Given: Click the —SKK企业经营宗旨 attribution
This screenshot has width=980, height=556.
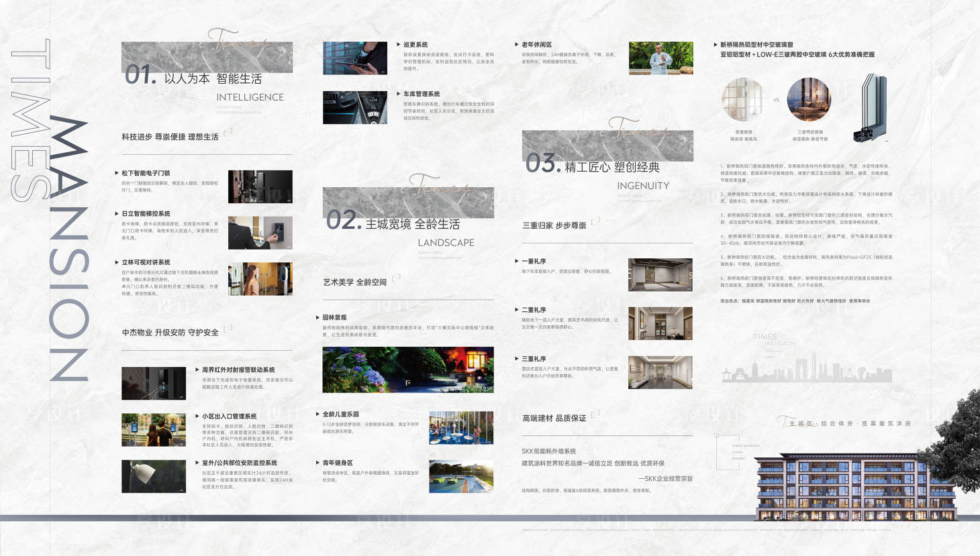Looking at the screenshot, I should [665, 479].
